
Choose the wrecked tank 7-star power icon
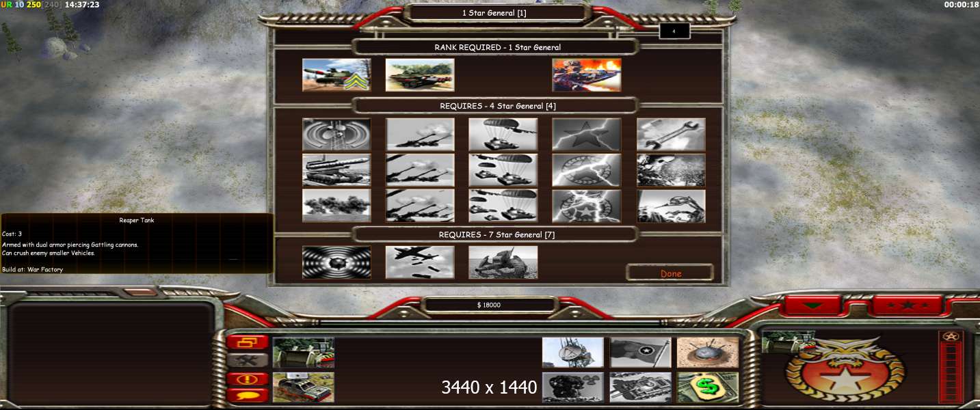503,262
